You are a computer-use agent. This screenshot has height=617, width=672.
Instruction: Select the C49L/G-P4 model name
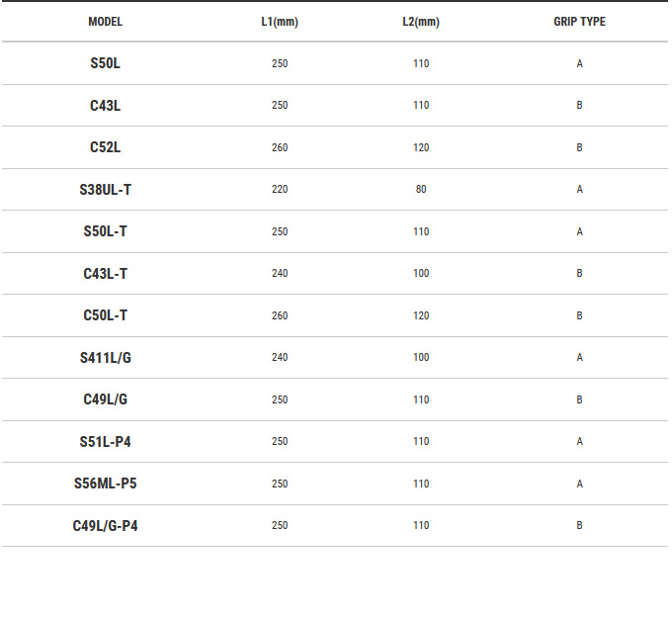[x=105, y=525]
